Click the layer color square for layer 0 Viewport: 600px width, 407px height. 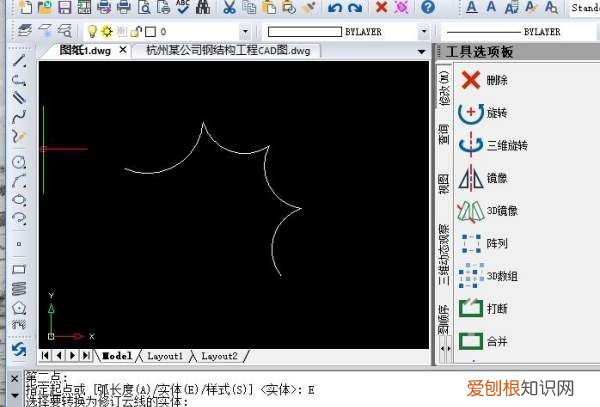pos(150,32)
